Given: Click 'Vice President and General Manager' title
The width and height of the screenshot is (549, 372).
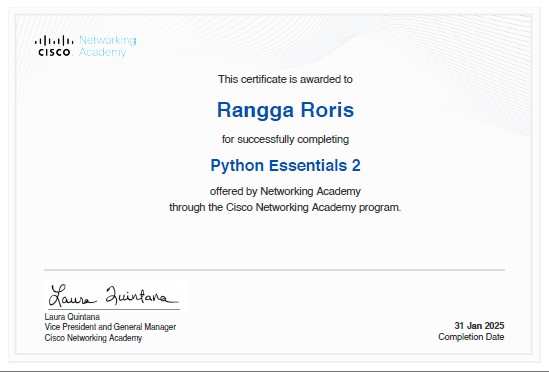Looking at the screenshot, I should (110, 327).
